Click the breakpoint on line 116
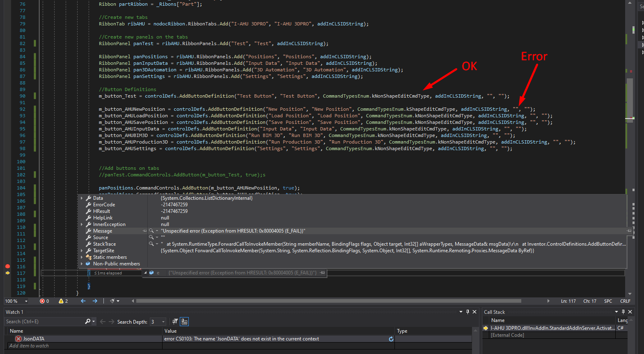The width and height of the screenshot is (644, 354). 7,266
